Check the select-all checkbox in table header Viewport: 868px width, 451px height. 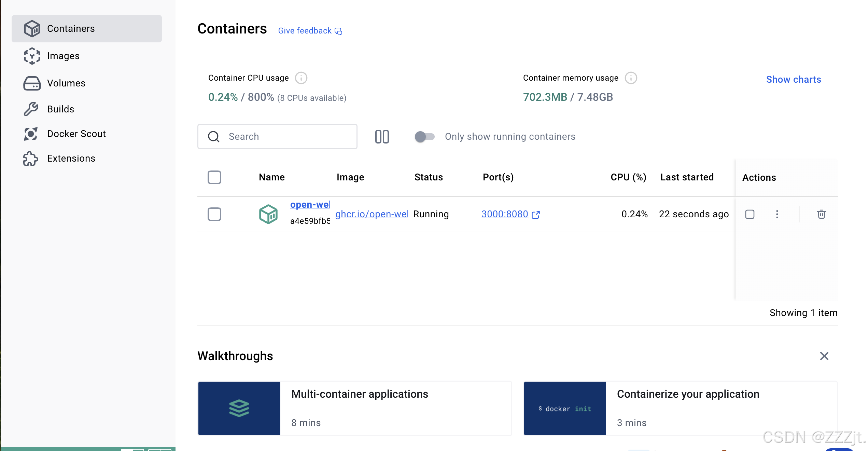click(x=214, y=177)
